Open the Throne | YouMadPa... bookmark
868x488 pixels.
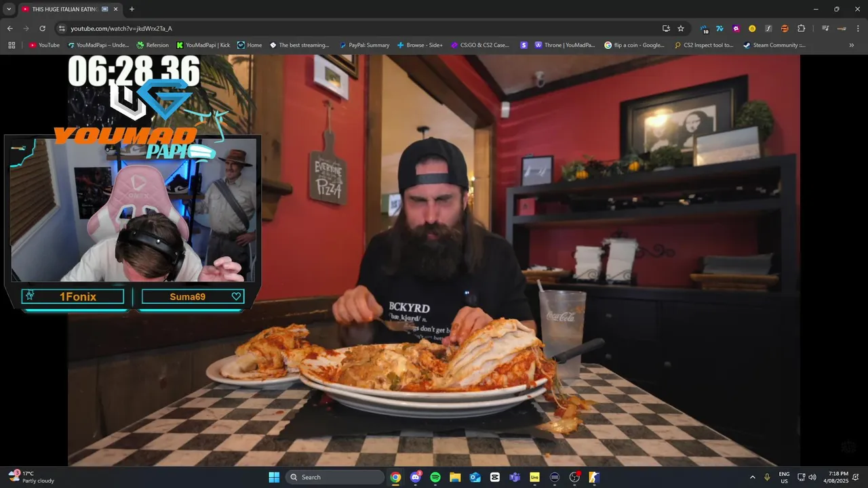[x=565, y=45]
